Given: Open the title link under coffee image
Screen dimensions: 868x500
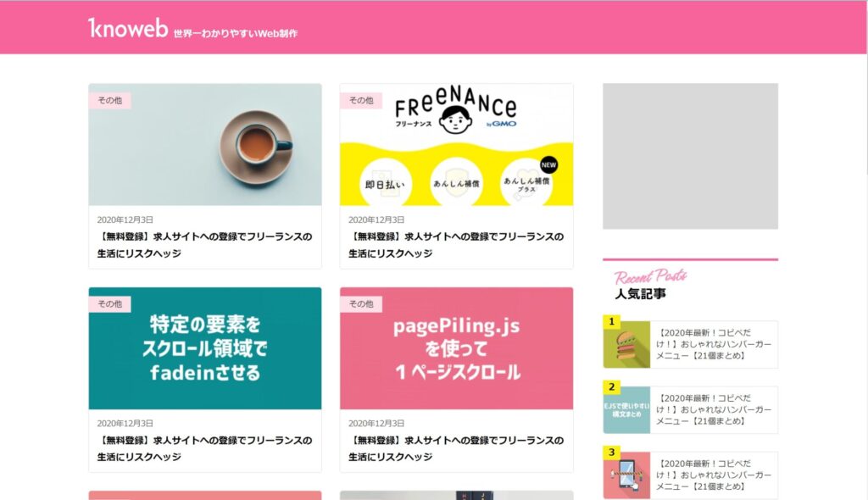Looking at the screenshot, I should (205, 245).
